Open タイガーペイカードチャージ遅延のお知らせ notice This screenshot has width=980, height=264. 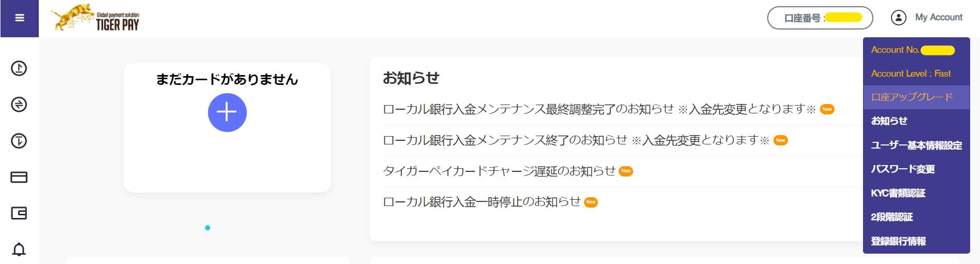(499, 171)
